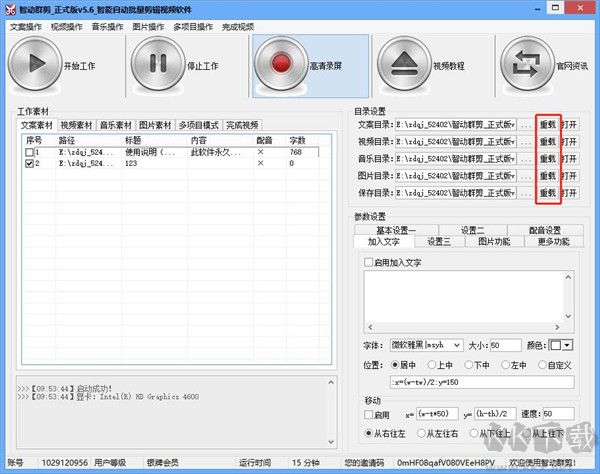Select the 上中 position radio button
This screenshot has width=600, height=474.
pos(430,365)
